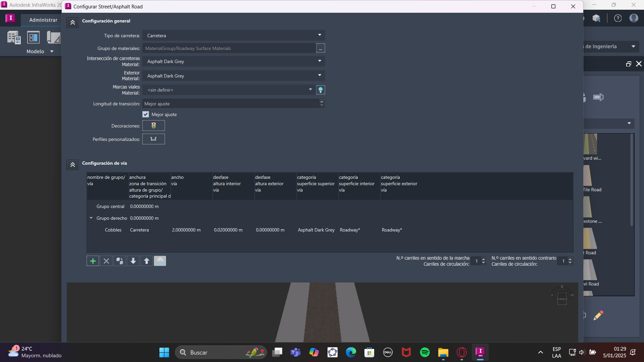Collapse the Configuración de vía section

point(72,165)
